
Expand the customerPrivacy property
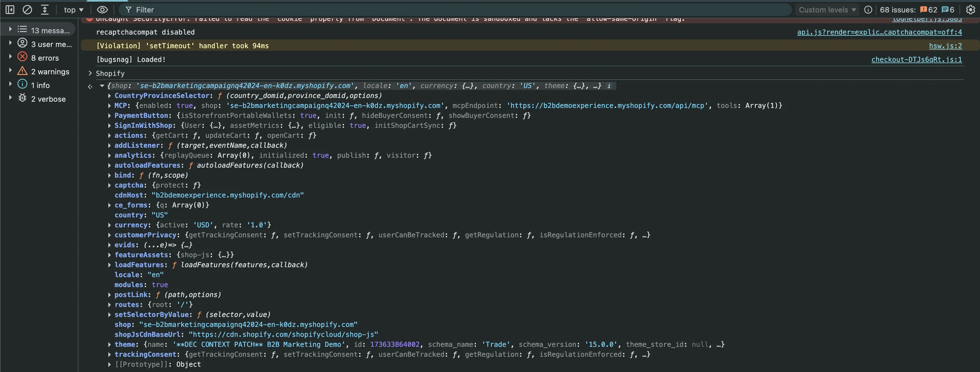tap(110, 235)
